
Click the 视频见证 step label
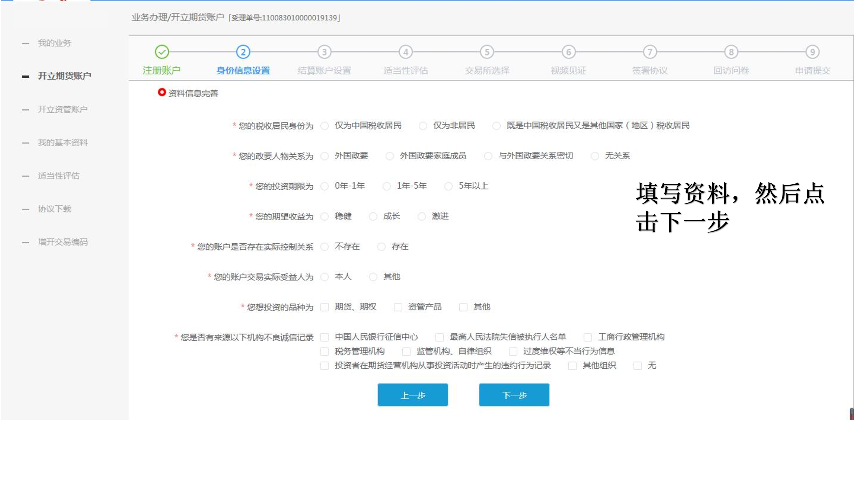click(x=569, y=71)
